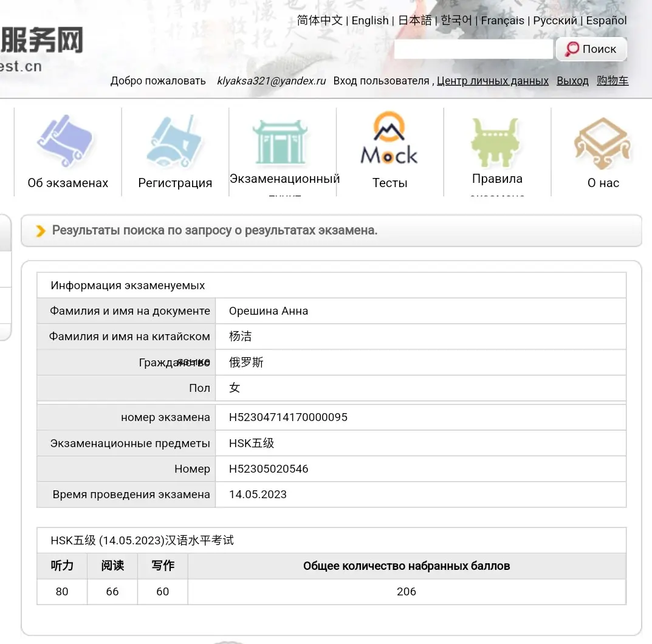Viewport: 652px width, 644px height.
Task: Select the number H52305020546
Action: pos(269,469)
